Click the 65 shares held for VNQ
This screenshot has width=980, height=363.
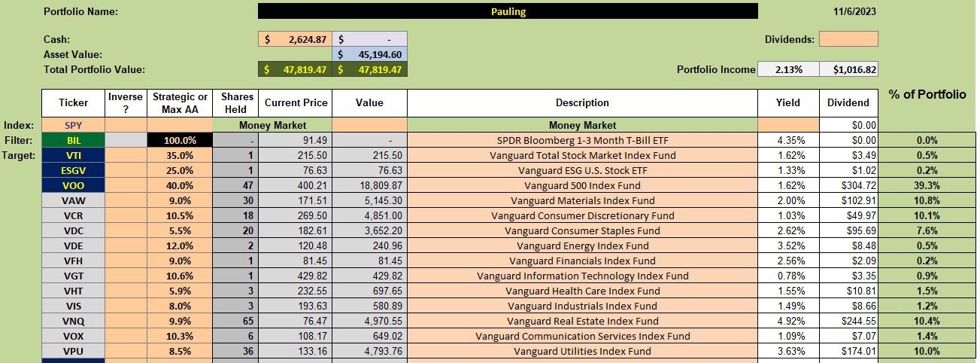coord(235,321)
